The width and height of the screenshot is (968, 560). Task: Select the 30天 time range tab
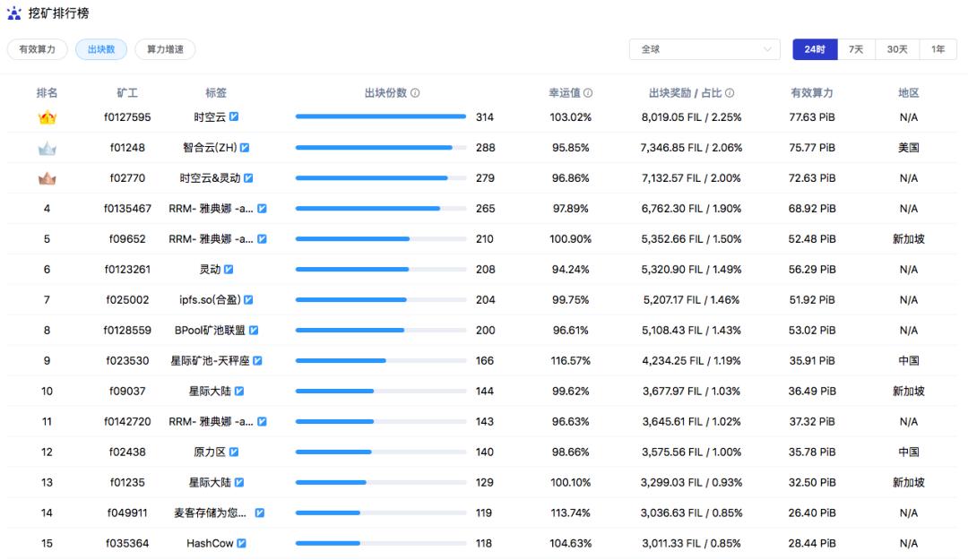coord(897,49)
